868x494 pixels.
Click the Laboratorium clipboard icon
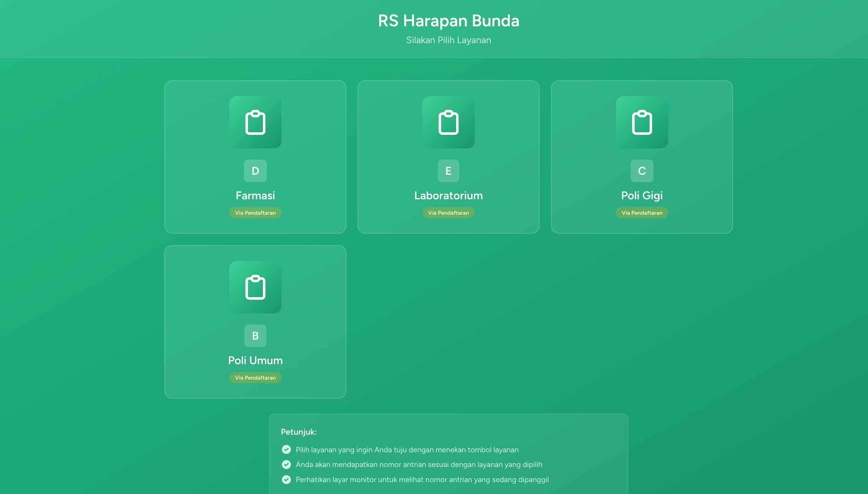[x=448, y=122]
